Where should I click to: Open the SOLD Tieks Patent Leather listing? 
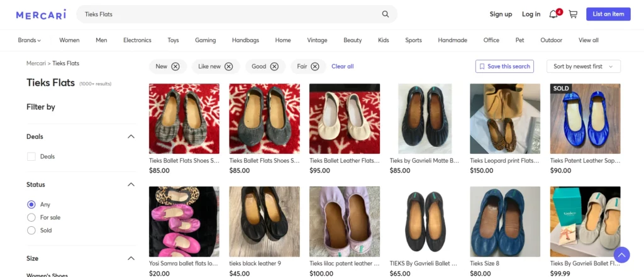pos(586,119)
